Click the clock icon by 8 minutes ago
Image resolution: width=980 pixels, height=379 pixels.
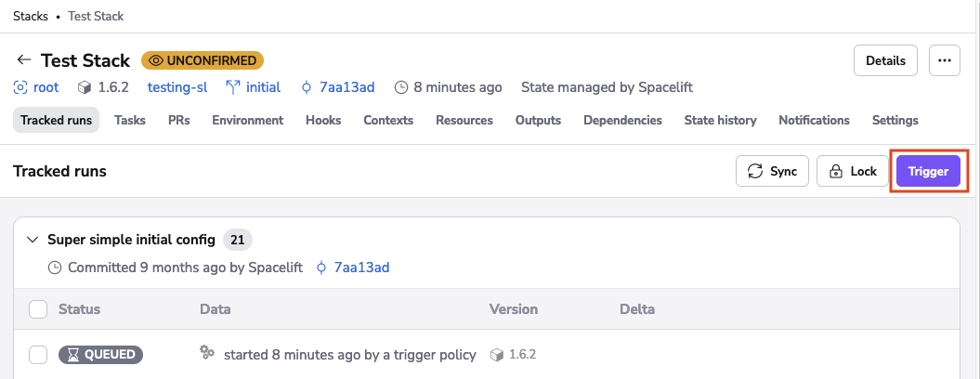[x=401, y=87]
